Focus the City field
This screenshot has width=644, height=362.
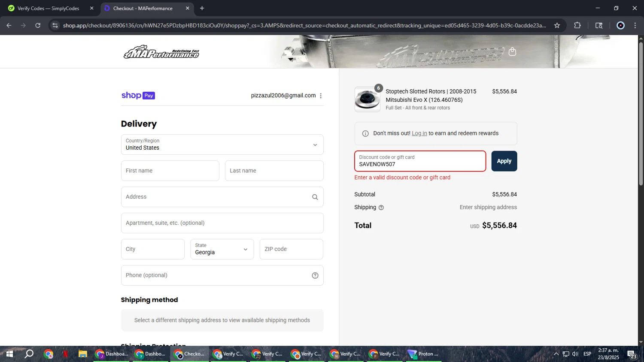(x=153, y=249)
